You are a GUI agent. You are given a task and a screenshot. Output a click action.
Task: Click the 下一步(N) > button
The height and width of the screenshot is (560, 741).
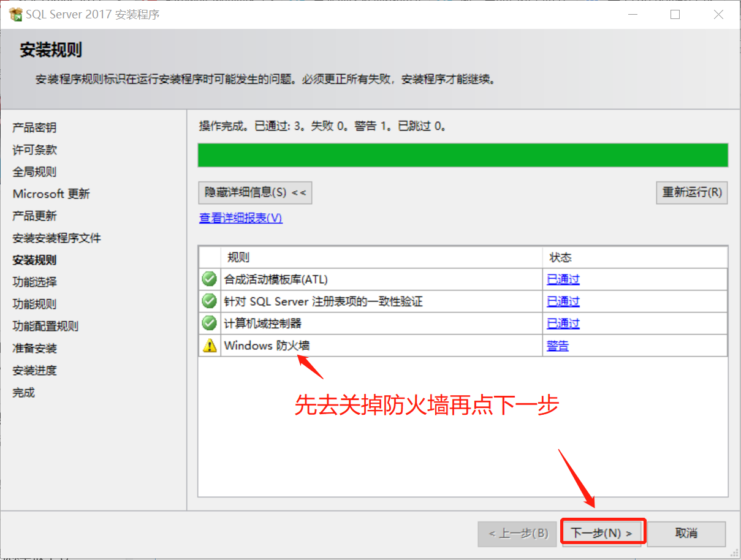coord(604,534)
